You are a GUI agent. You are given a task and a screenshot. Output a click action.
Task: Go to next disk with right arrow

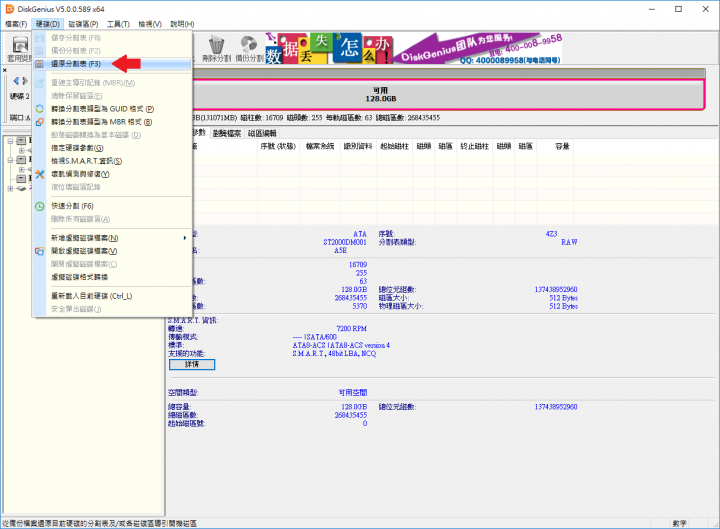point(25,81)
